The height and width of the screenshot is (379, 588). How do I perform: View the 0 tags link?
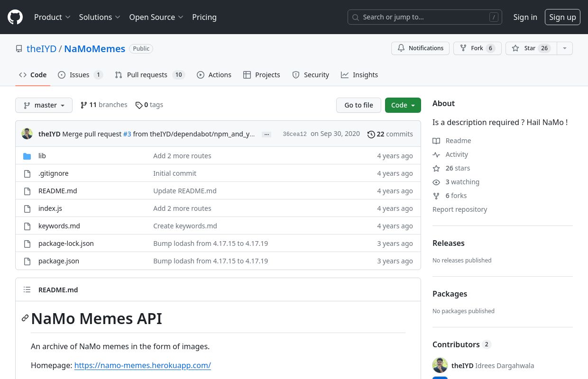coord(149,105)
